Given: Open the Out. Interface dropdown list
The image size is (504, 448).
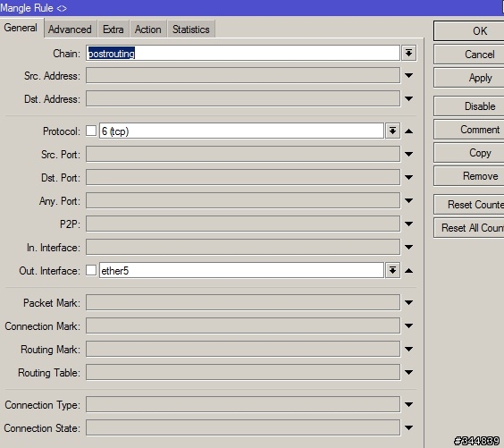Looking at the screenshot, I should [392, 270].
